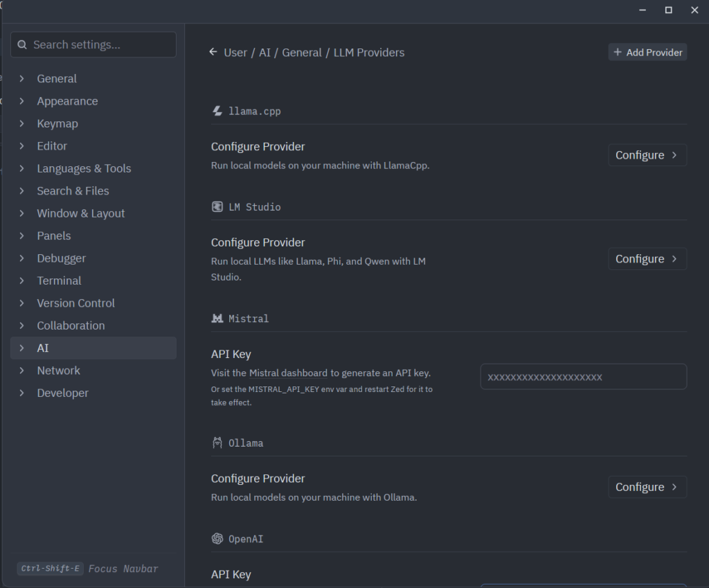Go back using the breadcrumb arrow
Image resolution: width=709 pixels, height=588 pixels.
coord(213,52)
